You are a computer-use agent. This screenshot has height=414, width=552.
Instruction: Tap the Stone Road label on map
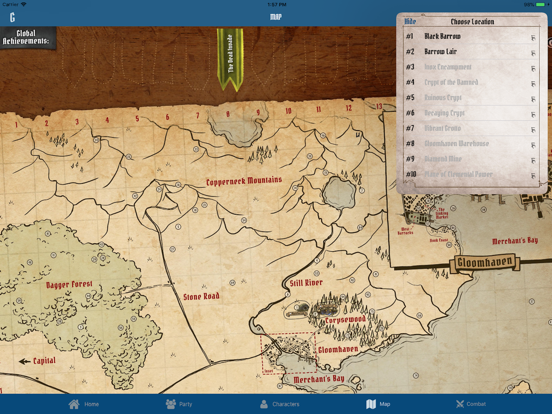[x=201, y=296]
